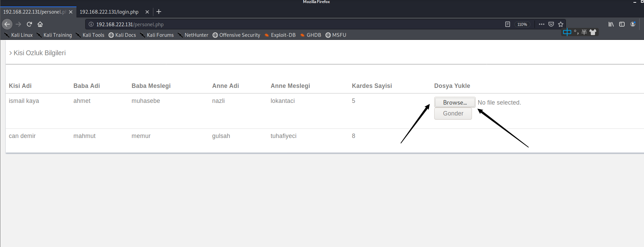Viewport: 644px width, 247px height.
Task: Select the 'ismail kaya' cell
Action: point(24,101)
